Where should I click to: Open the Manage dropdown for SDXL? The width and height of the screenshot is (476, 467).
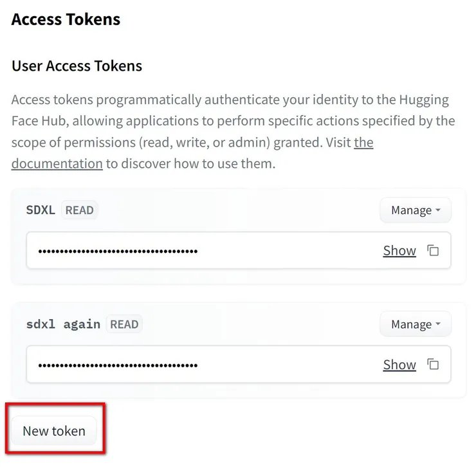[415, 210]
